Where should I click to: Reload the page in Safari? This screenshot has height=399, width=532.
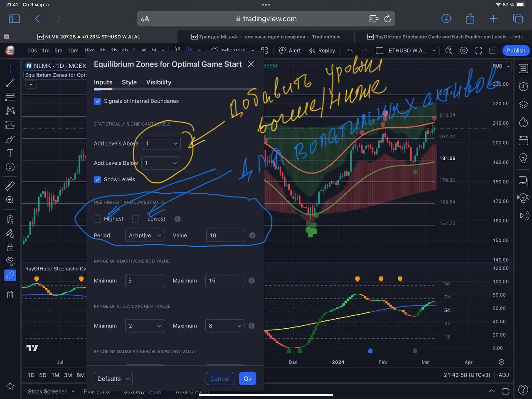(387, 19)
